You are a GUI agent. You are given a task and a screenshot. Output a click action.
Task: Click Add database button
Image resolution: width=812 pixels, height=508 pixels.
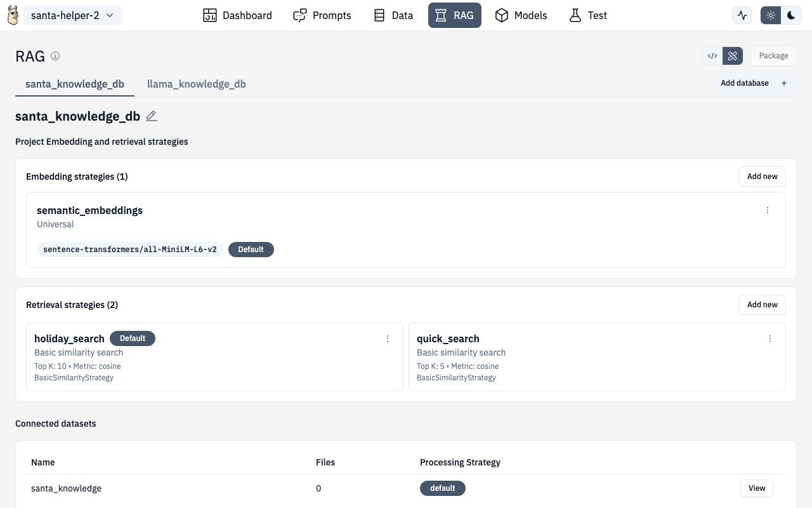click(754, 83)
